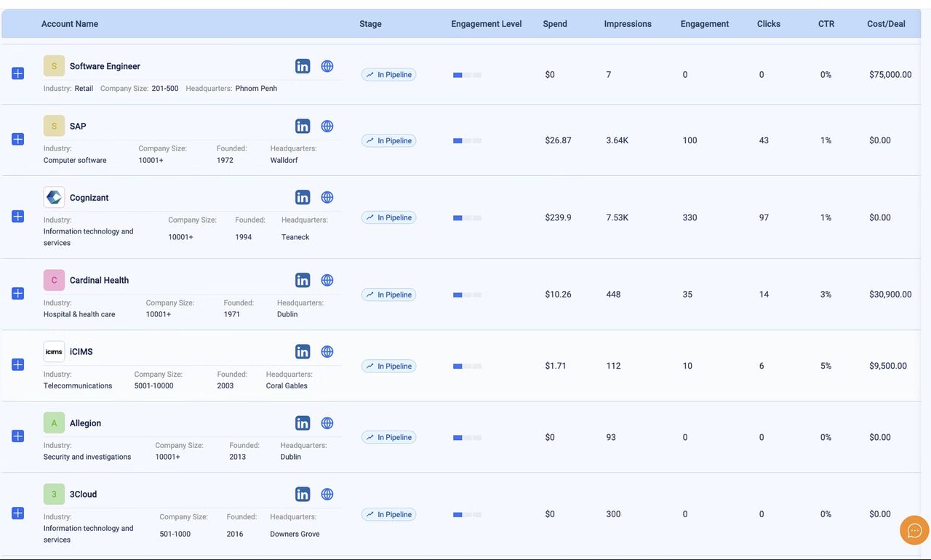Viewport: 931px width, 560px height.
Task: Expand the Cardinal Health account row
Action: (x=18, y=293)
